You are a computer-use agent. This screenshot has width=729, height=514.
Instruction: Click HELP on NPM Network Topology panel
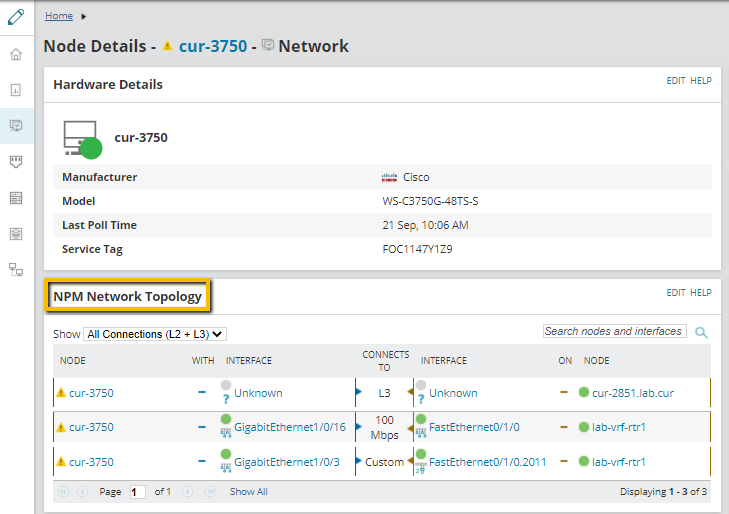[701, 293]
